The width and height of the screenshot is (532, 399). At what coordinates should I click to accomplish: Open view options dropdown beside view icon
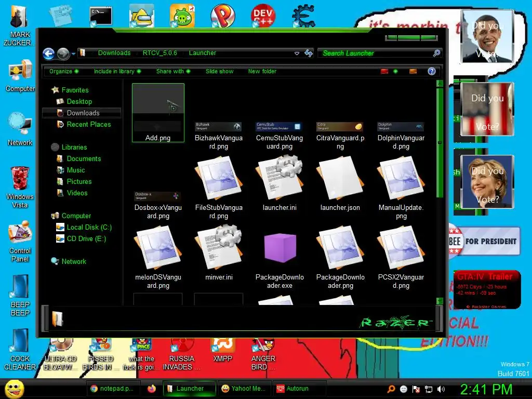tap(395, 71)
